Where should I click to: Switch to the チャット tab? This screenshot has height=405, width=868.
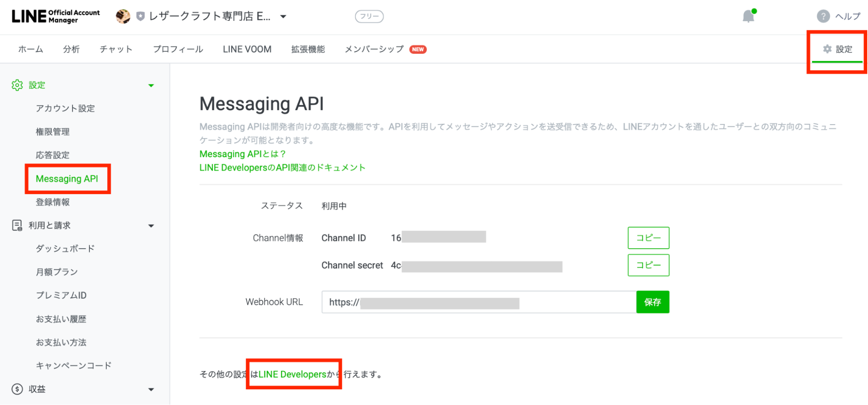[116, 49]
